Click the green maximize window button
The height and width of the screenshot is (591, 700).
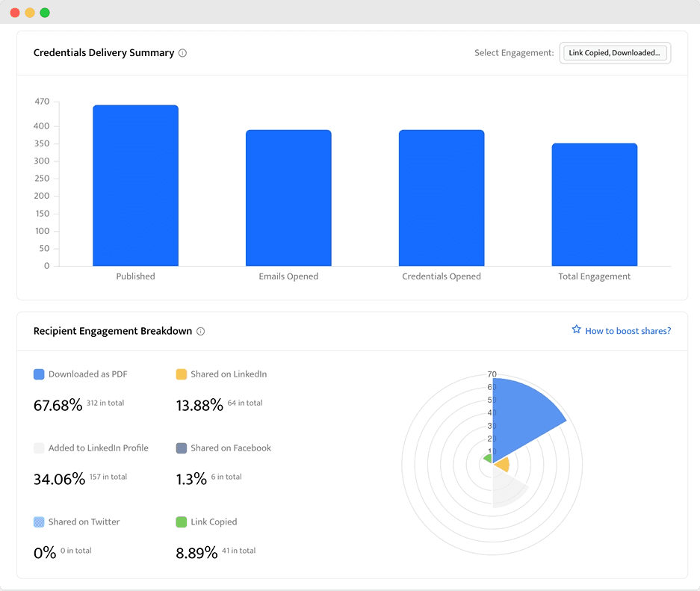point(45,13)
